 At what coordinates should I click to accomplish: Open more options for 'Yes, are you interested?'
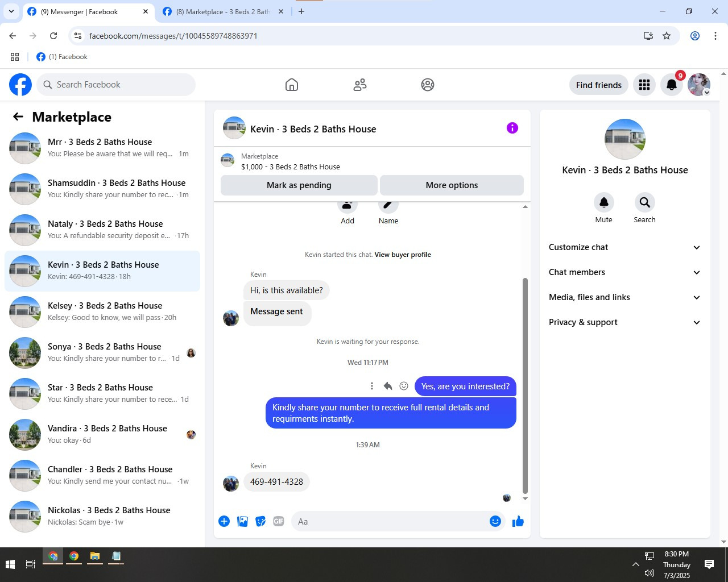coord(372,386)
